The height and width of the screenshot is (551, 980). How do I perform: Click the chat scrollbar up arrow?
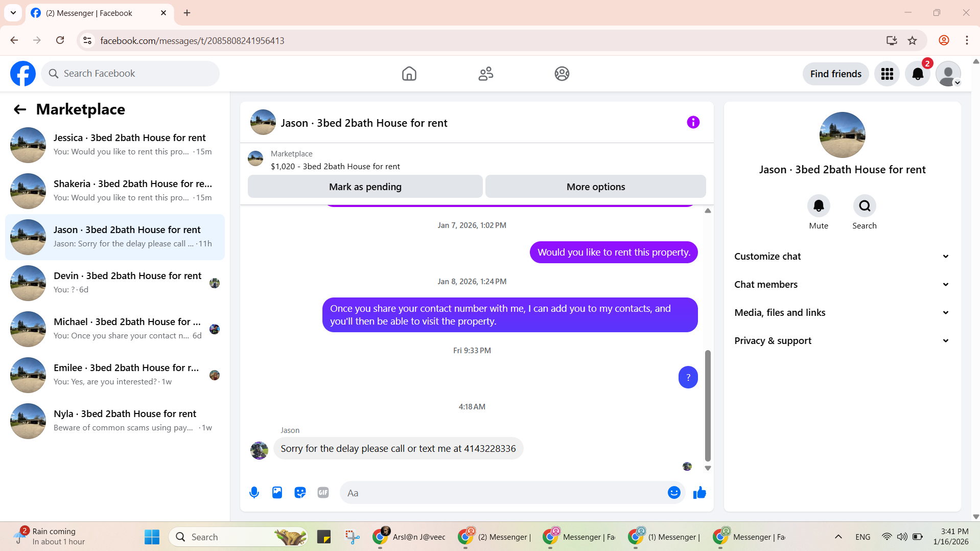pyautogui.click(x=708, y=211)
